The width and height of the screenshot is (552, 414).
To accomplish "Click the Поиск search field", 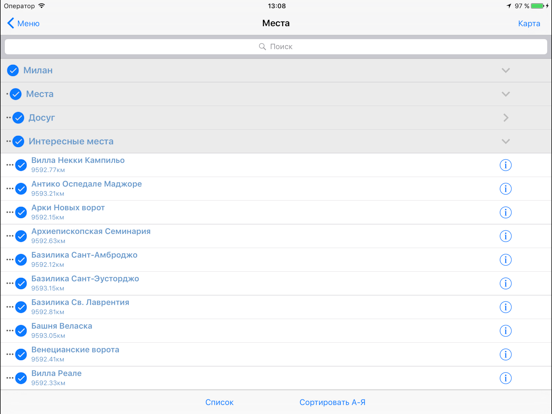I will tap(276, 46).
